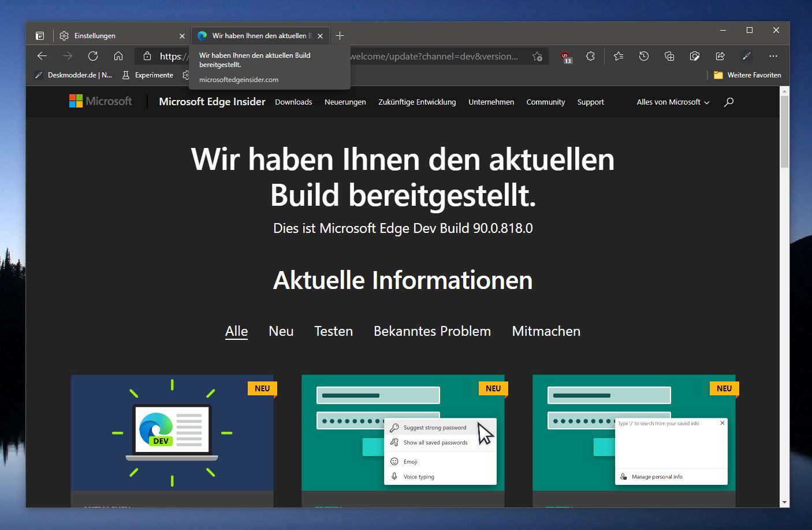Open Settings and more three-dot menu
The width and height of the screenshot is (812, 530).
tap(773, 56)
